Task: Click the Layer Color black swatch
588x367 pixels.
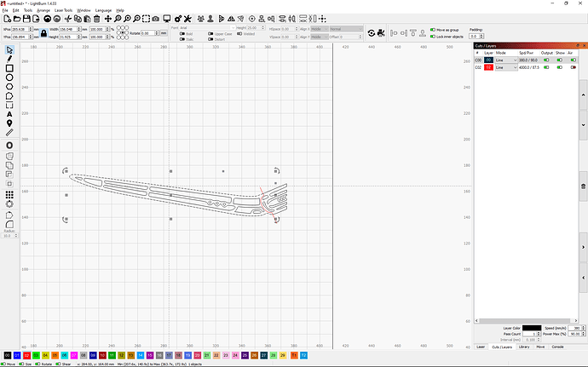Action: [x=532, y=328]
